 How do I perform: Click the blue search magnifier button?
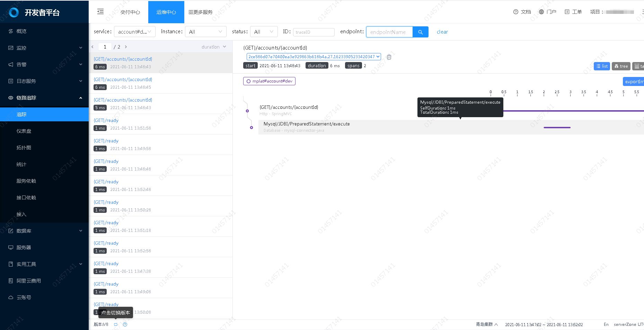coord(420,32)
